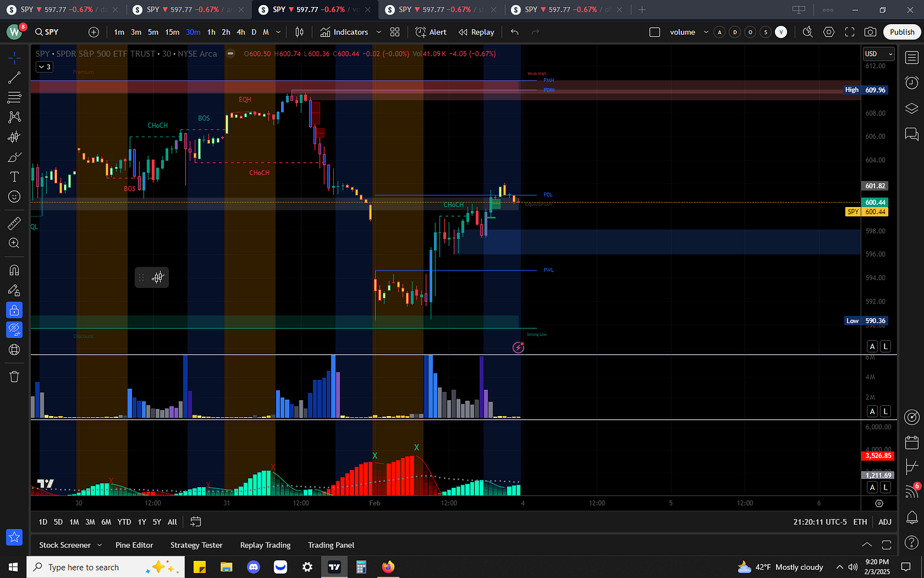Click the target icon in right sidebar

coord(912,417)
